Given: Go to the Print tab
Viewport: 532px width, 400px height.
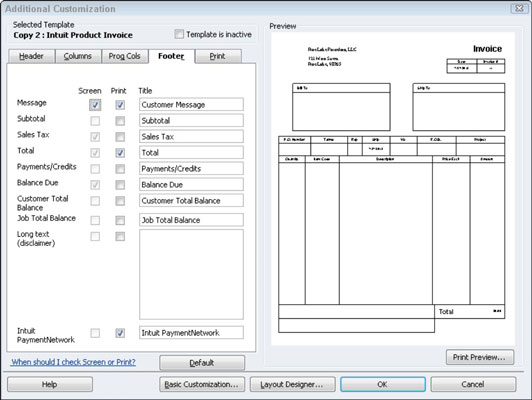Looking at the screenshot, I should pos(217,56).
